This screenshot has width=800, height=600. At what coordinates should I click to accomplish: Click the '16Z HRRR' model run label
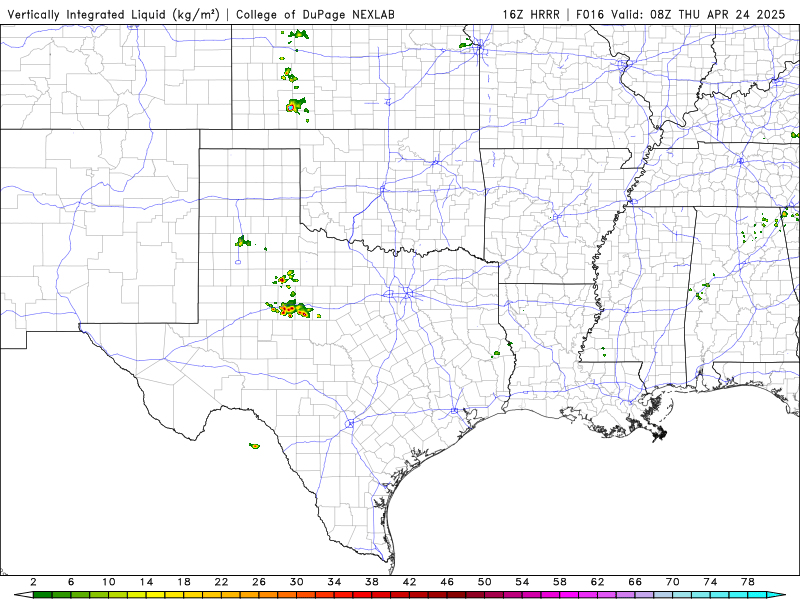531,14
